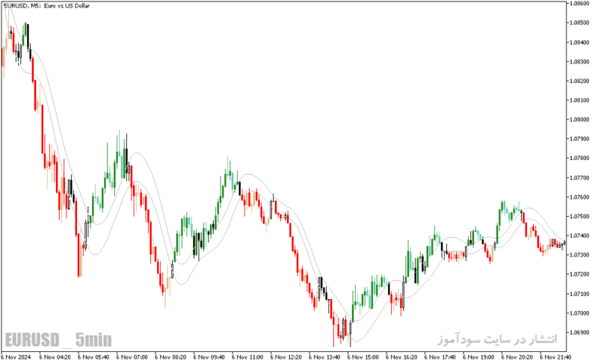Click the 1.06900 price level on axis
This screenshot has width=598, height=364.
point(579,333)
